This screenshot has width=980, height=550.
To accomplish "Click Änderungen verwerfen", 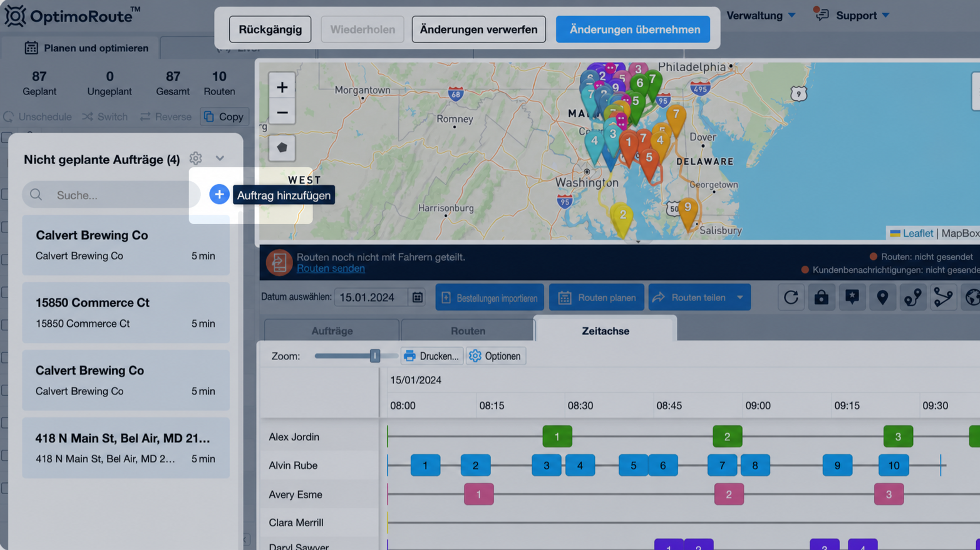I will tap(478, 29).
